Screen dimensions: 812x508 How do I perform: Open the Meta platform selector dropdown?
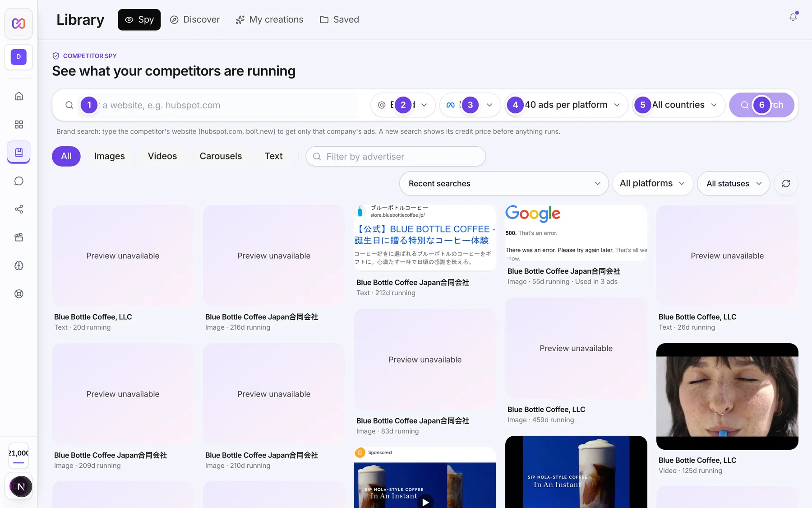pos(470,105)
